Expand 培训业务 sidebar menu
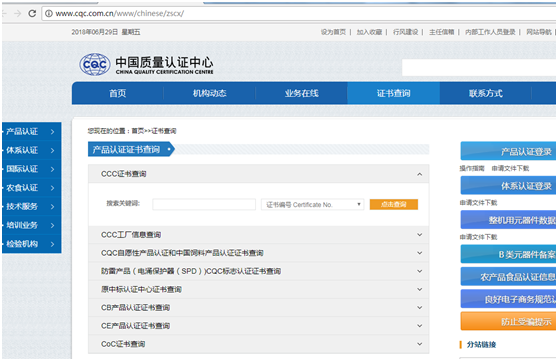This screenshot has height=361, width=558. [31, 225]
